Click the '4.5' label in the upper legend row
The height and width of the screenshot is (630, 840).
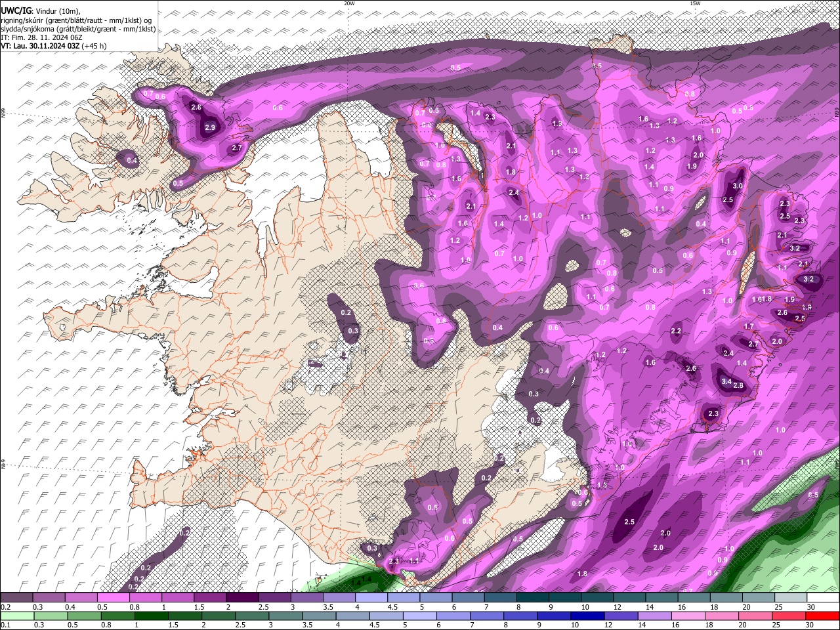[392, 607]
